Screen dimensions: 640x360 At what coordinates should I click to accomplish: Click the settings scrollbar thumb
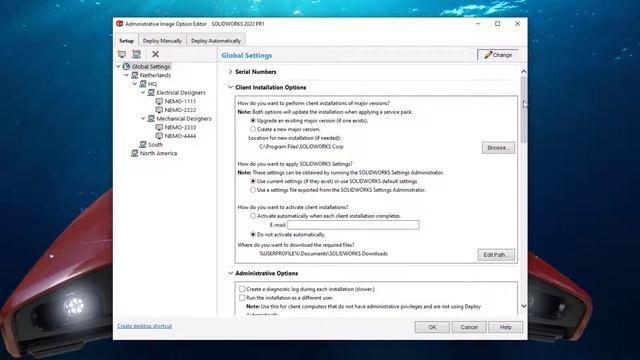(x=523, y=109)
